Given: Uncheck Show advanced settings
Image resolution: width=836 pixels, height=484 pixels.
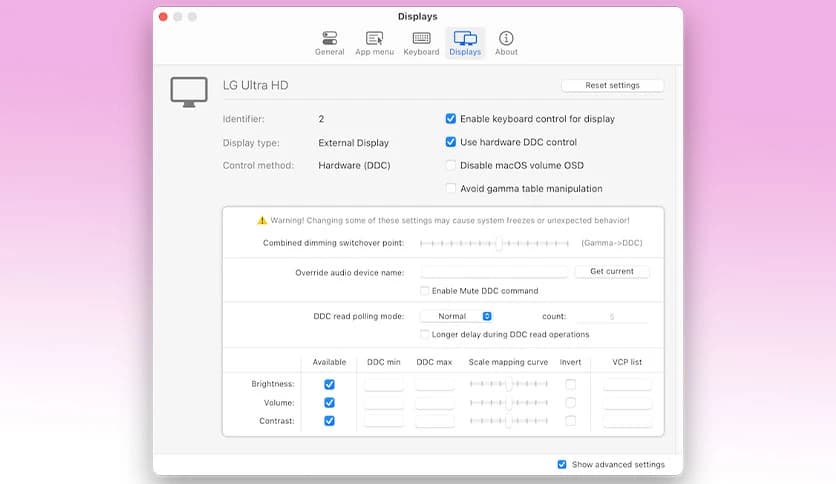Looking at the screenshot, I should (x=562, y=464).
